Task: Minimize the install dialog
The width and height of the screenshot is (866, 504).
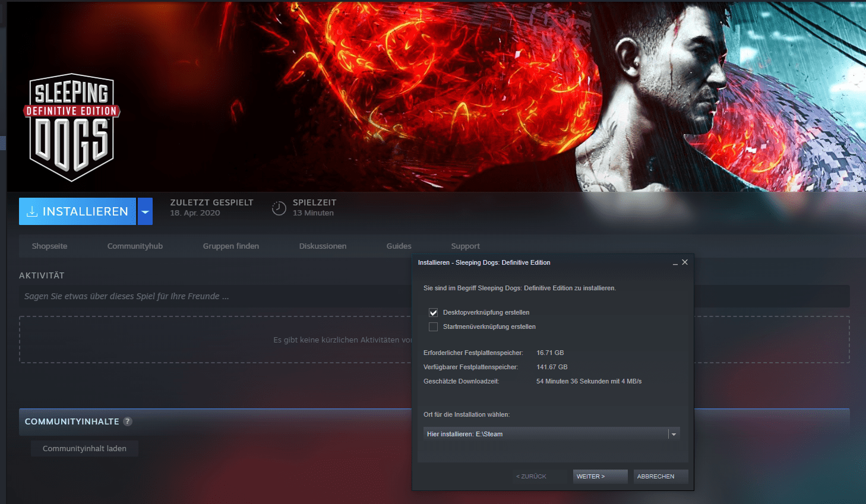Action: 675,263
